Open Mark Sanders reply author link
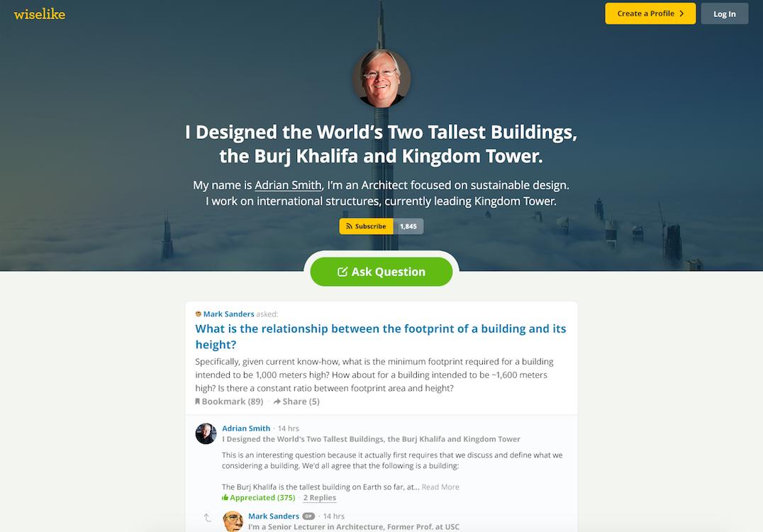Viewport: 763px width, 532px height. coord(274,516)
